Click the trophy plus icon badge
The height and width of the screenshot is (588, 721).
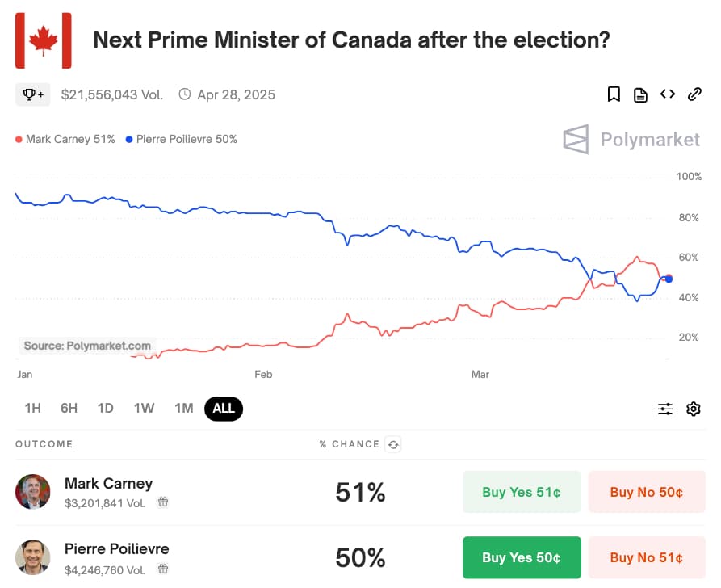click(33, 94)
